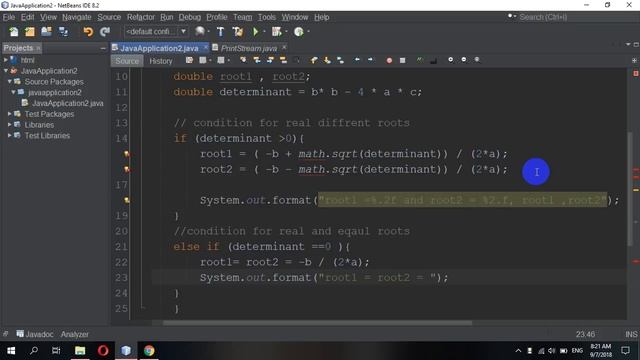Click the New Project toolbar icon
Image resolution: width=640 pixels, height=360 pixels.
click(x=30, y=32)
